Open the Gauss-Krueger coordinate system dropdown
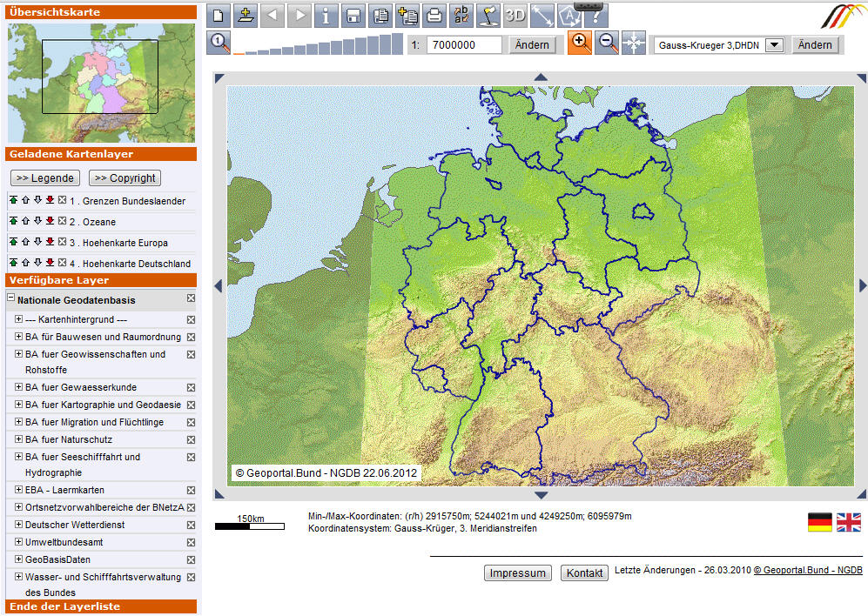This screenshot has height=616, width=868. tap(774, 45)
